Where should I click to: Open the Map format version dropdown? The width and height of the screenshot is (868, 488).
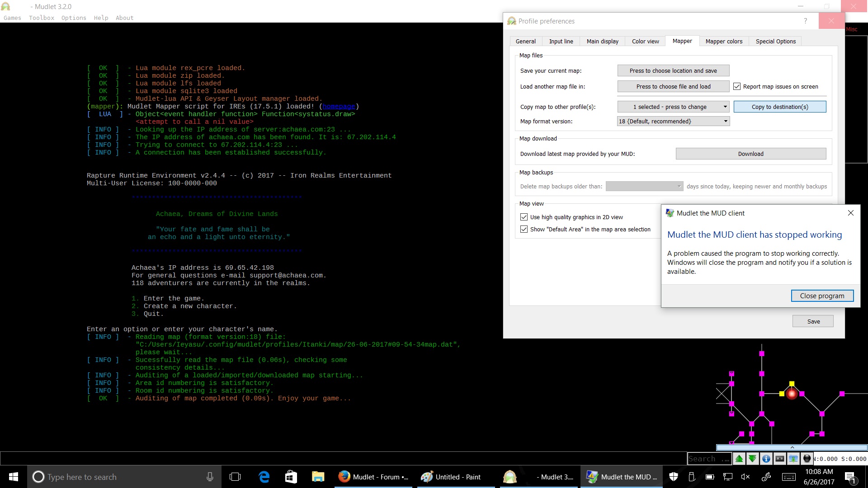coord(674,121)
